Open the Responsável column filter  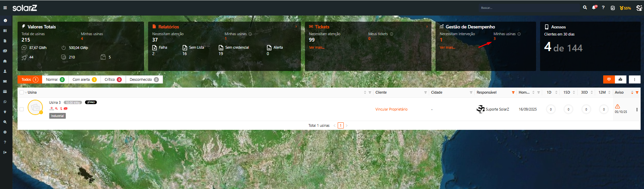click(513, 92)
